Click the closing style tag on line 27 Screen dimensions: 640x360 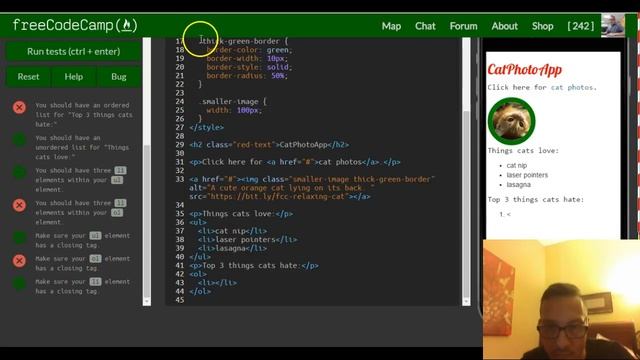click(x=207, y=127)
